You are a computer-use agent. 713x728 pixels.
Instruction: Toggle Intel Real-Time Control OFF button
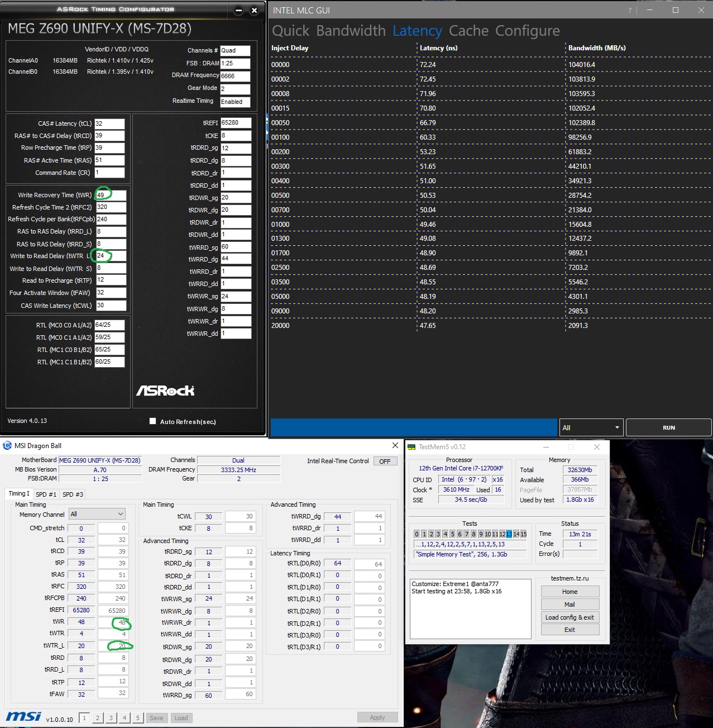[x=385, y=461]
